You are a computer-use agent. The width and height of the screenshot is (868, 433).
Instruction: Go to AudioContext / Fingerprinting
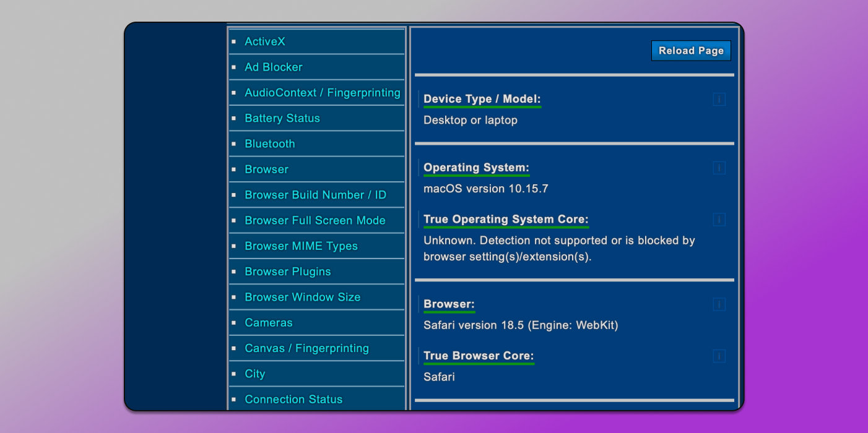[322, 93]
